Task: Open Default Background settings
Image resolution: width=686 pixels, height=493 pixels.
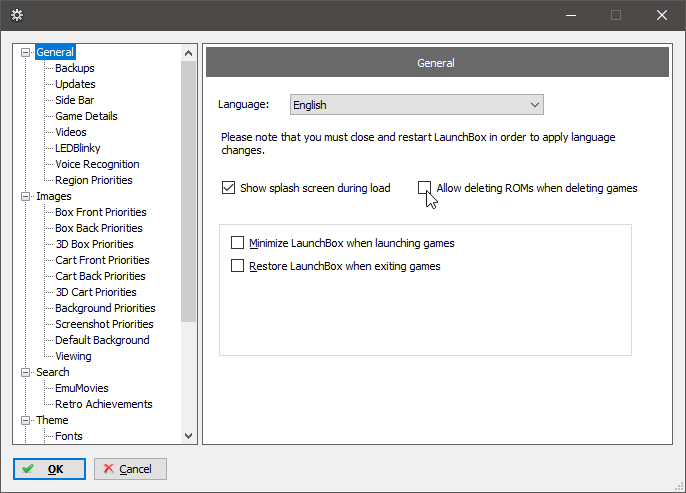Action: click(102, 340)
